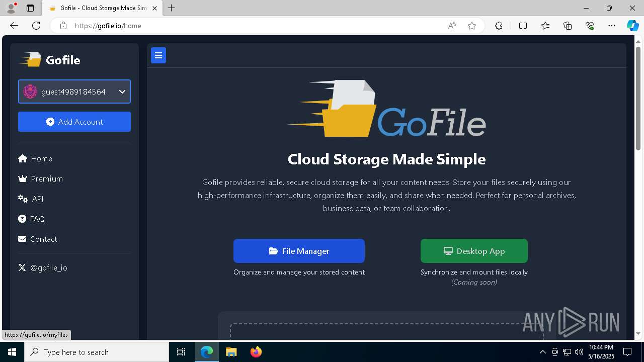Open the browser profile icon
This screenshot has height=362, width=644.
click(11, 8)
